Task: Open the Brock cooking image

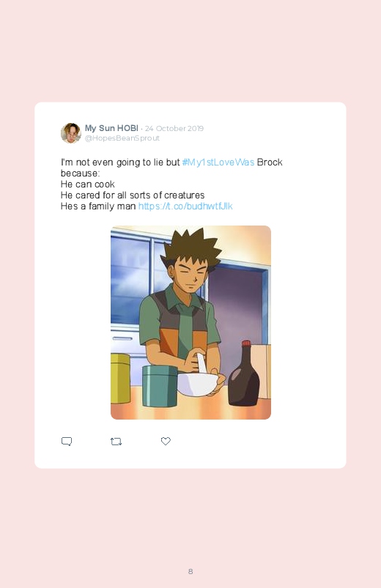Action: [190, 322]
